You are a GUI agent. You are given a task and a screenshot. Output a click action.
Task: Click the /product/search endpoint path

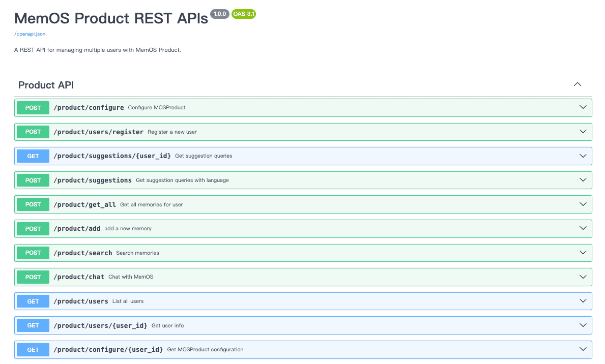click(x=83, y=253)
